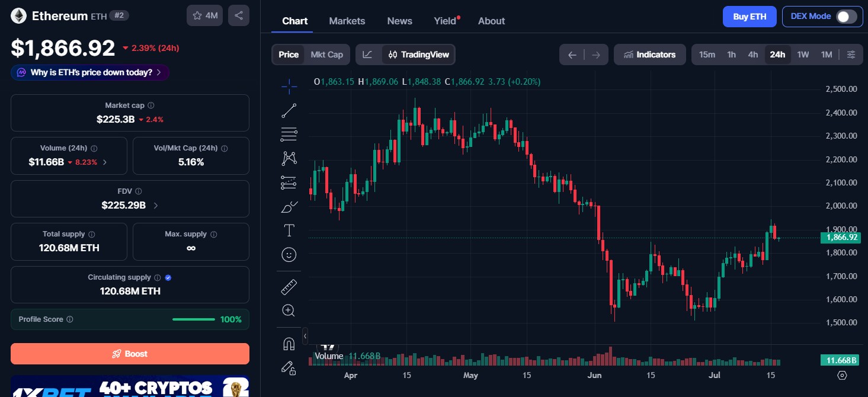Click the Ethereum logo
Image resolution: width=868 pixels, height=397 pixels.
[18, 16]
